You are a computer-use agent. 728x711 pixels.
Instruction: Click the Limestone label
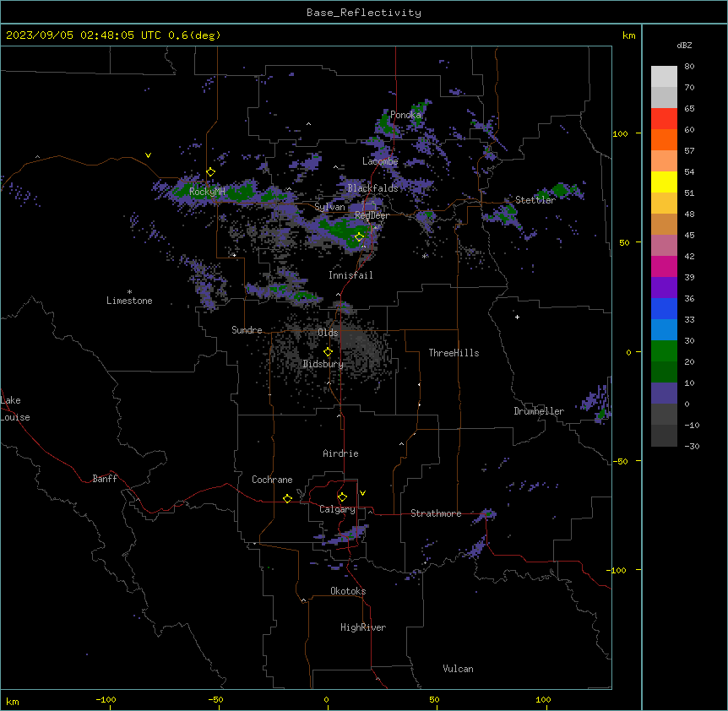click(129, 301)
